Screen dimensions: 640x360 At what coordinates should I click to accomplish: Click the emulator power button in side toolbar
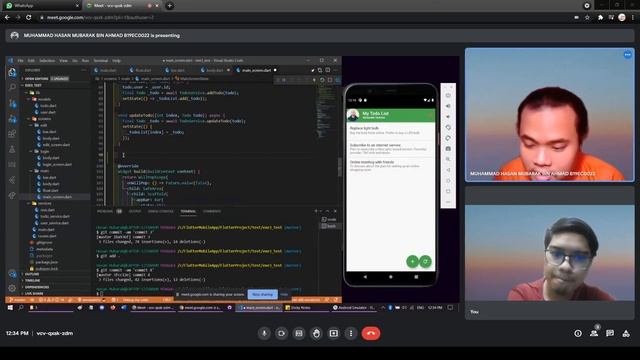tap(448, 96)
